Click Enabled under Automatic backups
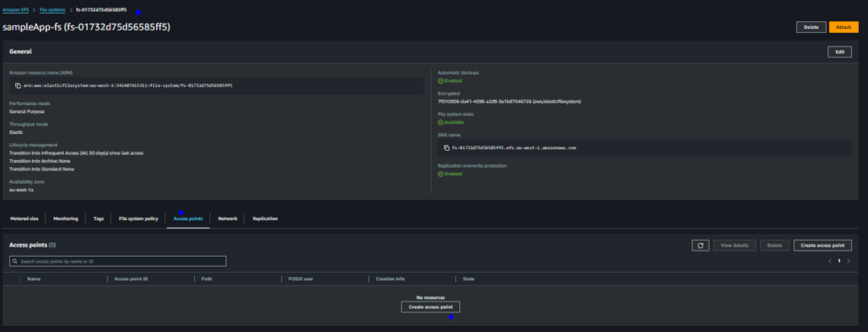Screen dimensions: 868x332 click(x=449, y=80)
